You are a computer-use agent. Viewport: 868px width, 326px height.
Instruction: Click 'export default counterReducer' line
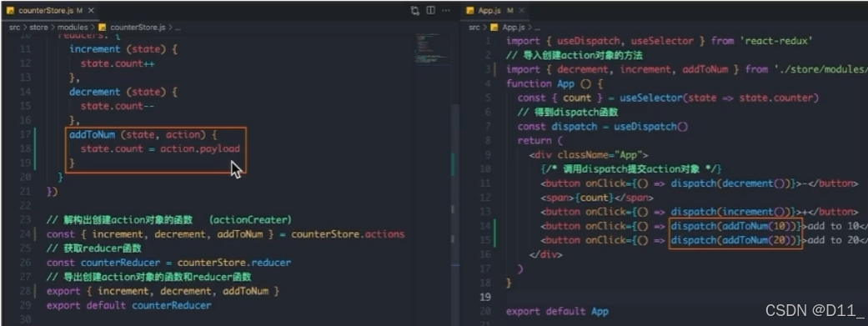129,305
